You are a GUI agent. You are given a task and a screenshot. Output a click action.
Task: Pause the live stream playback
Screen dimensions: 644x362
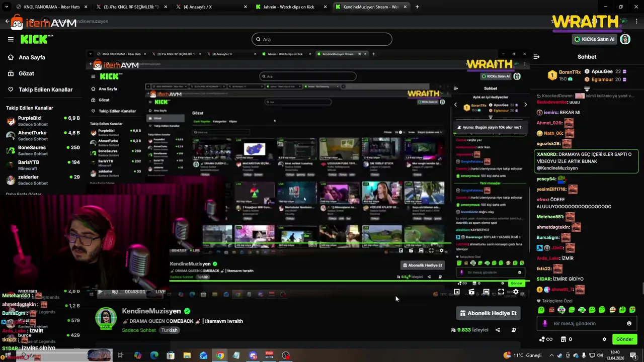click(x=100, y=292)
